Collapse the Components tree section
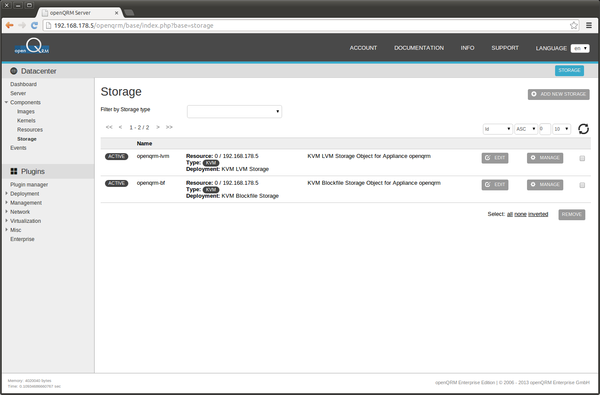This screenshot has height=395, width=600. coord(7,102)
